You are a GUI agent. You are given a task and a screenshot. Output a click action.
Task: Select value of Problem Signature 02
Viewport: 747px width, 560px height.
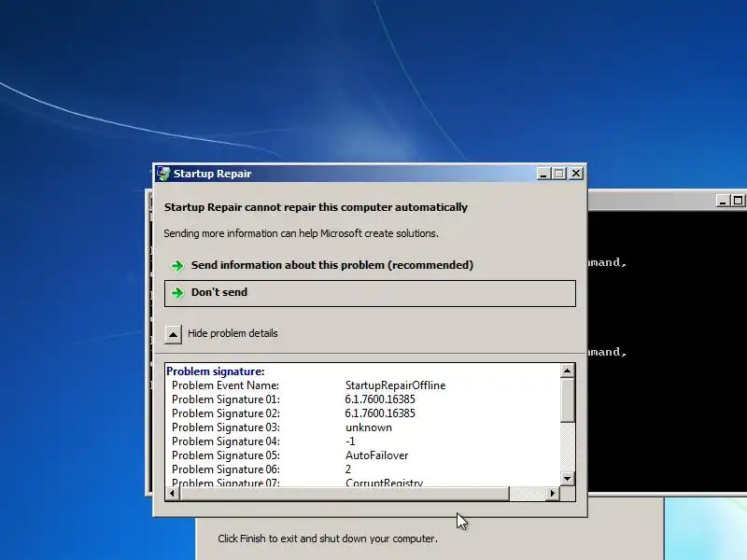380,413
